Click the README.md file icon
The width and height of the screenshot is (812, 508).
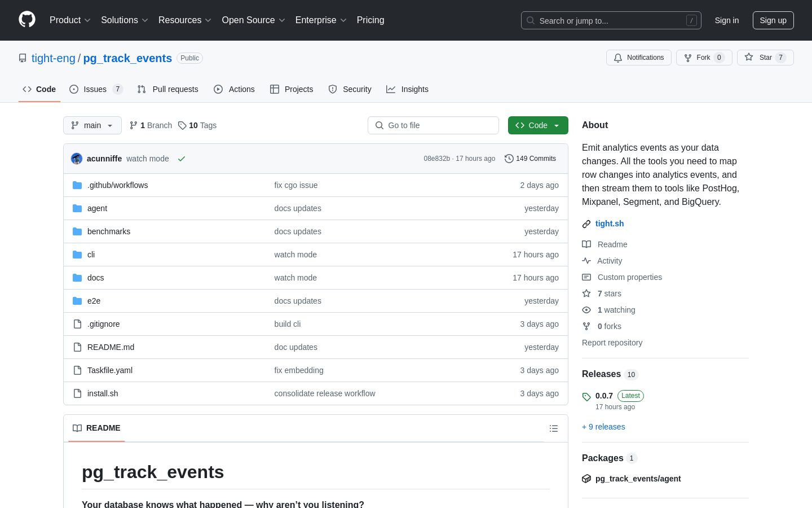[x=77, y=347]
